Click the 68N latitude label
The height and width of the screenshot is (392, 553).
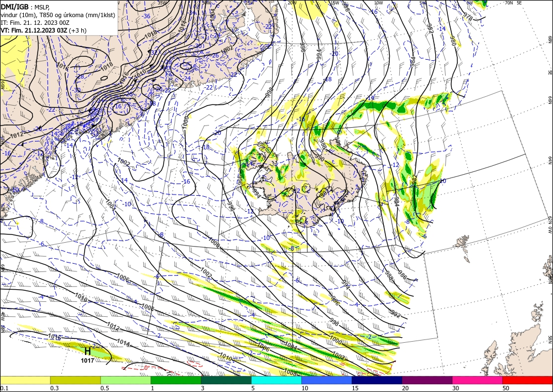coord(550,39)
